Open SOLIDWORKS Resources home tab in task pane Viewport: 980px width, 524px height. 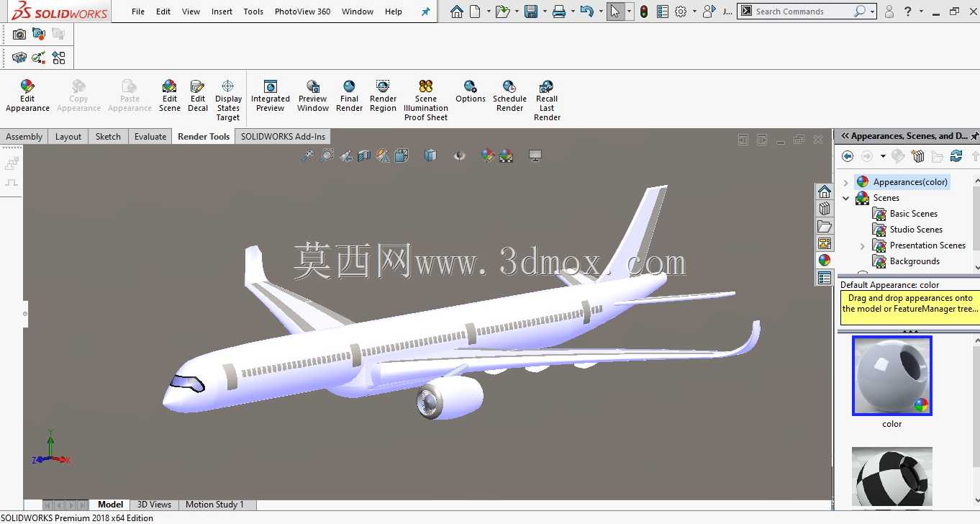pos(825,191)
